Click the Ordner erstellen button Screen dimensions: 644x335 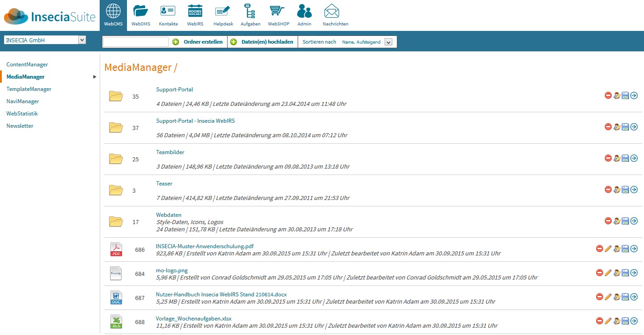[198, 42]
